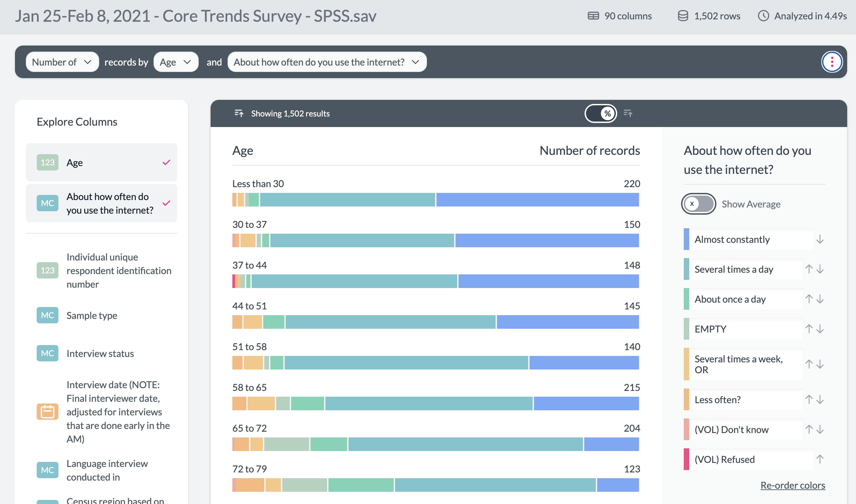Screen dimensions: 856x504
Task: Expand the Number of records dropdown
Action: [x=60, y=61]
